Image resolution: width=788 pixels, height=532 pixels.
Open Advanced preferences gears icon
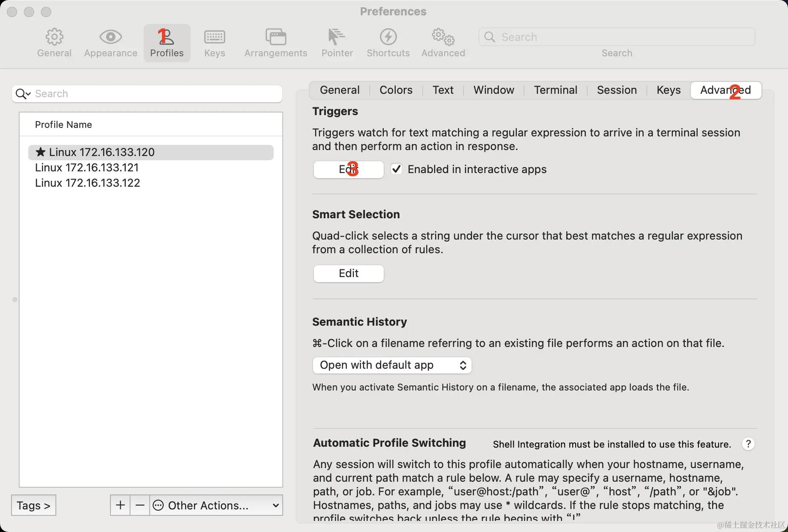click(x=443, y=37)
